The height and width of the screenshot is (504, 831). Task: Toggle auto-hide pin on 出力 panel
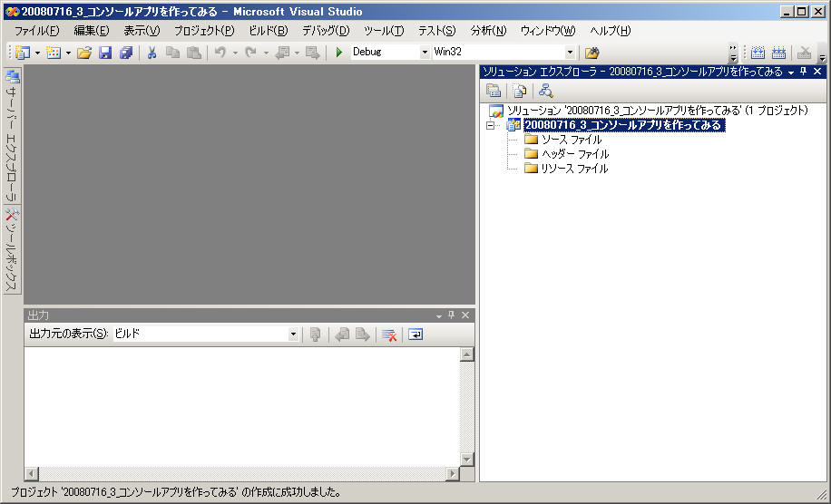452,315
